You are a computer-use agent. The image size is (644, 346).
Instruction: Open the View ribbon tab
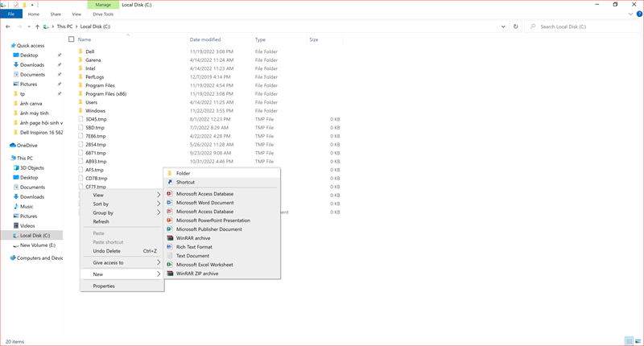(76, 14)
